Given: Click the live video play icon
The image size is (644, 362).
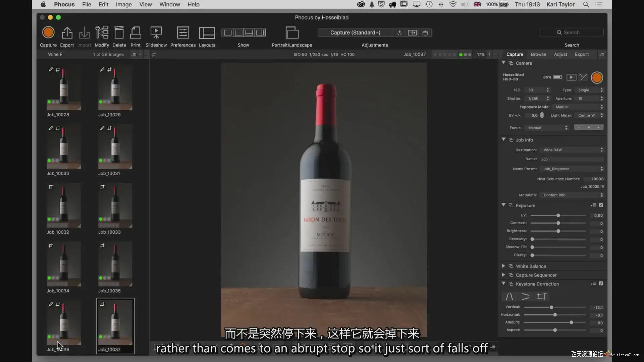Looking at the screenshot, I should [571, 77].
